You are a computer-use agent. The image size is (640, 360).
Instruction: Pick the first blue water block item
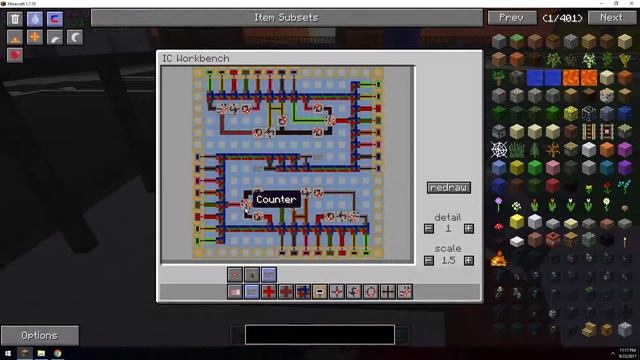click(535, 78)
